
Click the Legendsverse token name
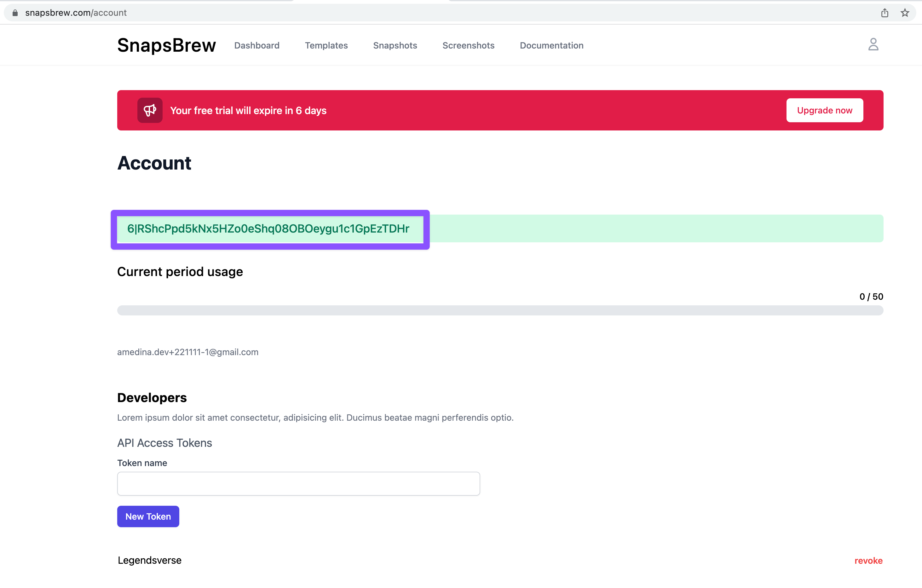[149, 560]
